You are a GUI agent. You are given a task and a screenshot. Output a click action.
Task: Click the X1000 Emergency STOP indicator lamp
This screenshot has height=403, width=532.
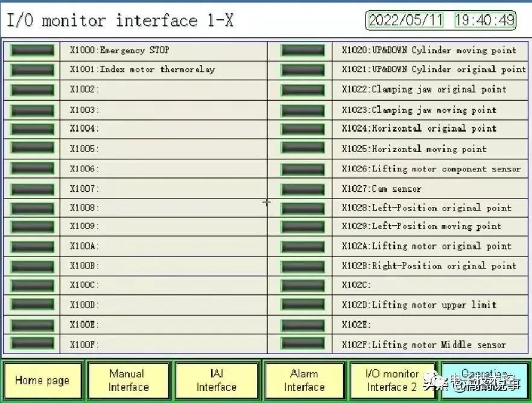pyautogui.click(x=32, y=51)
